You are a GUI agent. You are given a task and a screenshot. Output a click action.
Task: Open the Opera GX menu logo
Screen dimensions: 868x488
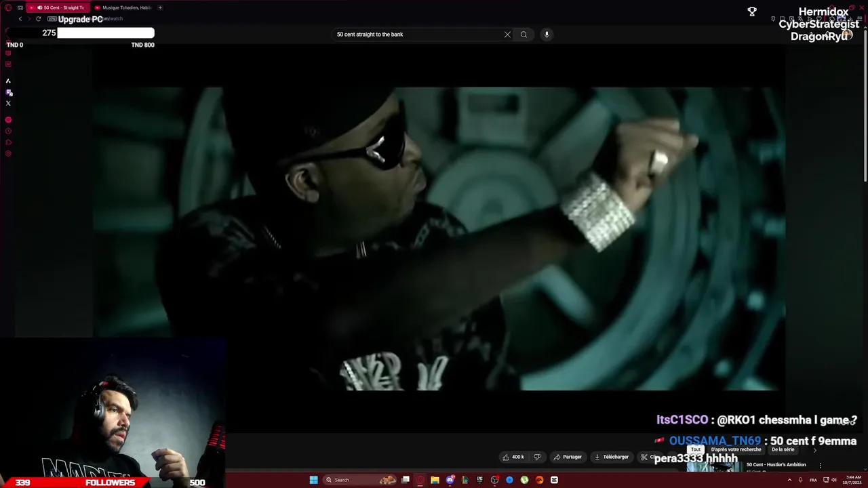click(8, 7)
